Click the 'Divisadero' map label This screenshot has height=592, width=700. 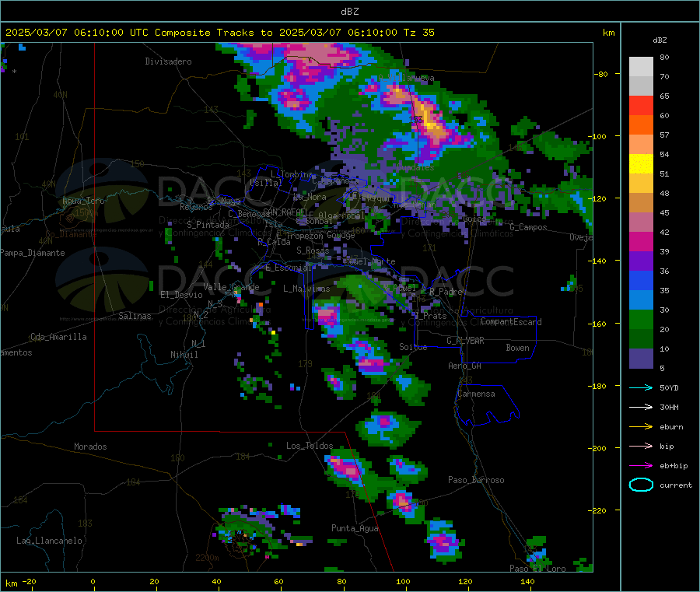point(168,61)
